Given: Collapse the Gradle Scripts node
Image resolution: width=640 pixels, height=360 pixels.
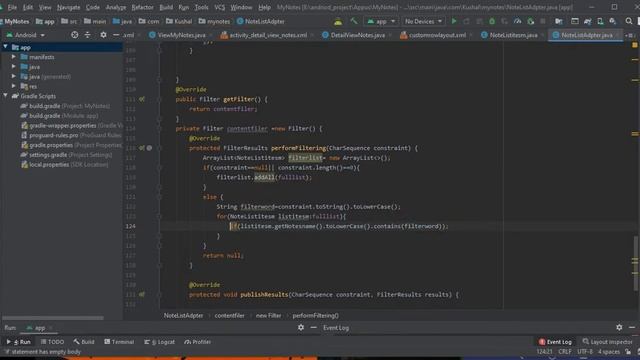Looking at the screenshot, I should pyautogui.click(x=5, y=96).
